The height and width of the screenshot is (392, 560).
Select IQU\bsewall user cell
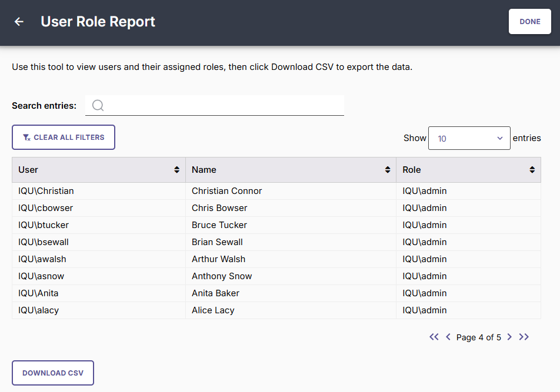99,242
